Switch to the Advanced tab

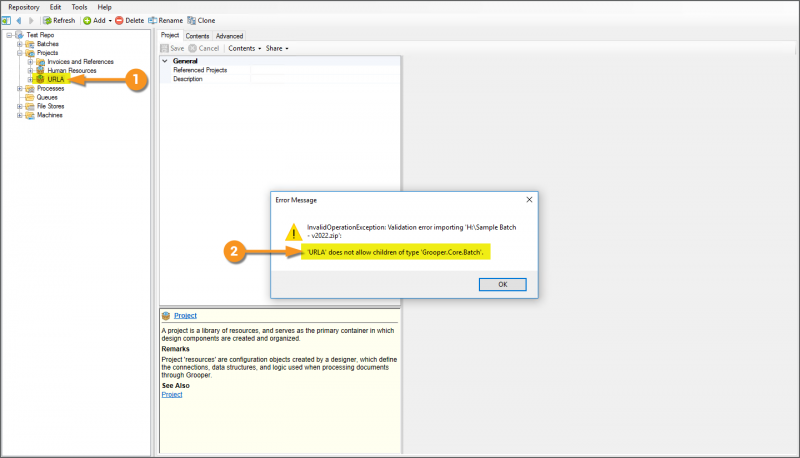[229, 36]
